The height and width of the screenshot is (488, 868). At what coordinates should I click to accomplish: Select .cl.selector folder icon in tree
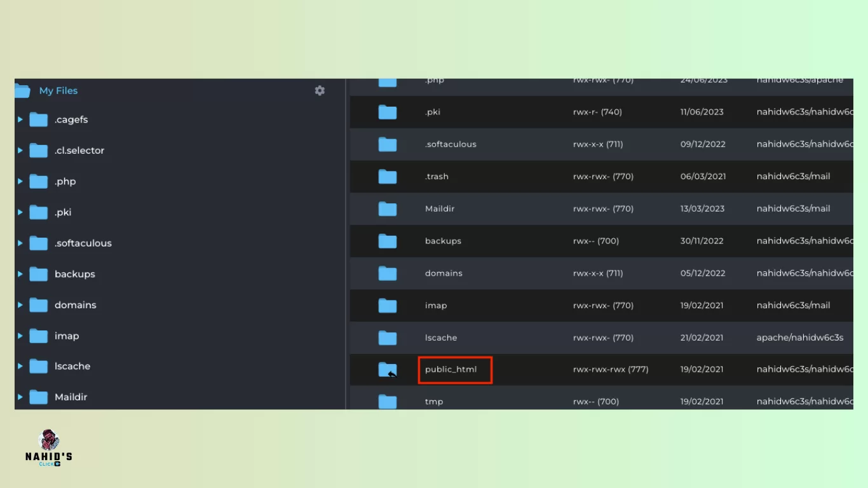coord(39,151)
